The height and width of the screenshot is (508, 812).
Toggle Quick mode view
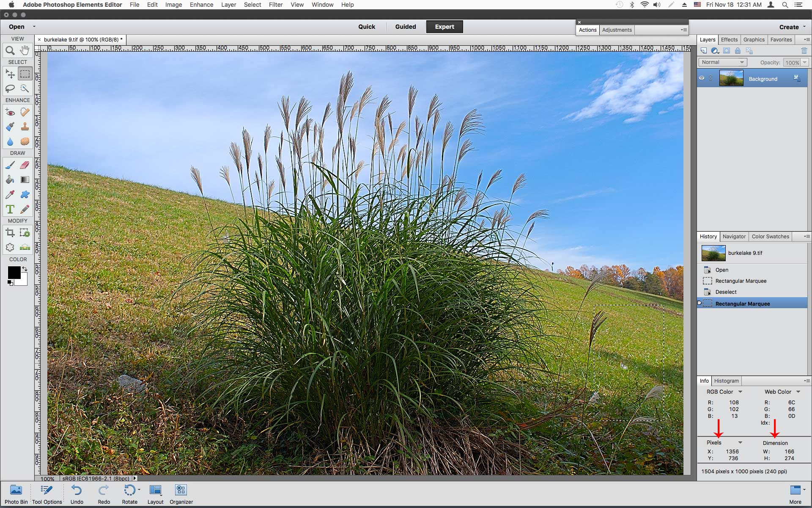pyautogui.click(x=367, y=26)
